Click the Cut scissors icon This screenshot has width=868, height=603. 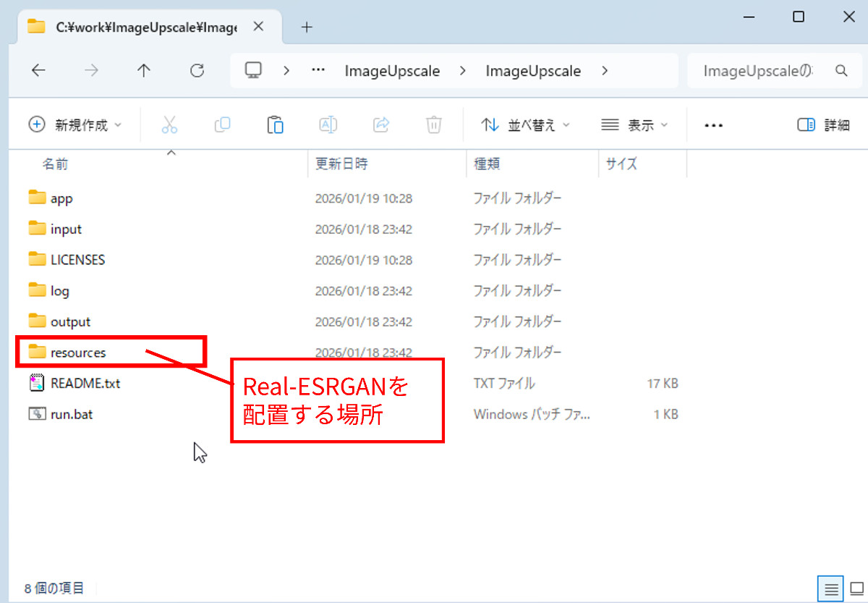click(x=169, y=125)
